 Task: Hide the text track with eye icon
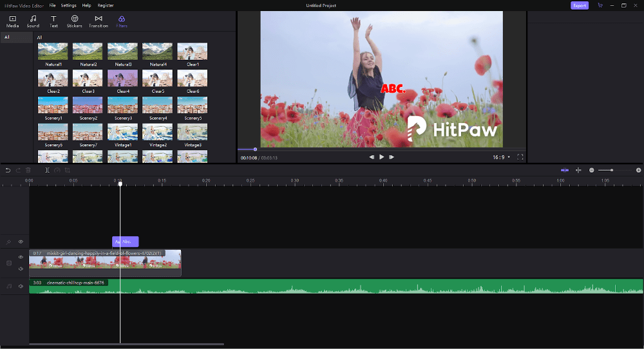(x=21, y=242)
